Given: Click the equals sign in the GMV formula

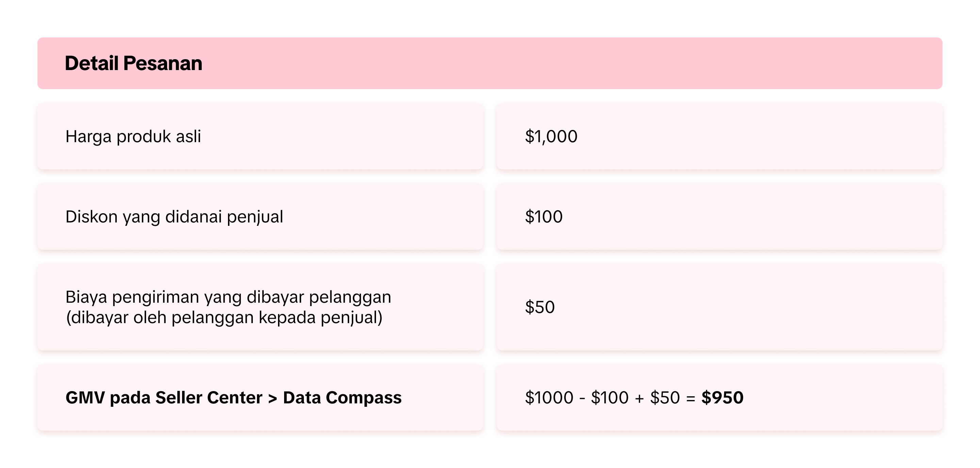Looking at the screenshot, I should tap(690, 398).
